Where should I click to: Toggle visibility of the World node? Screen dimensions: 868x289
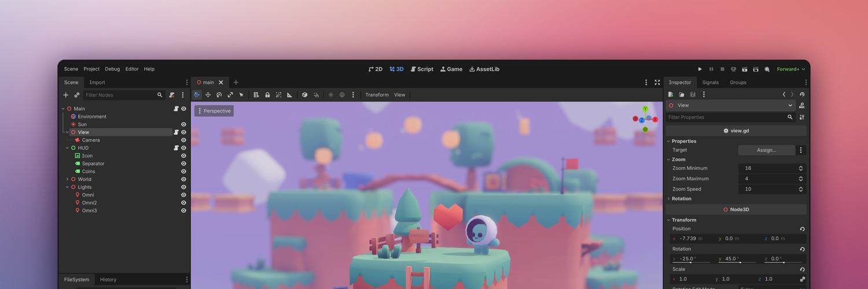click(183, 179)
